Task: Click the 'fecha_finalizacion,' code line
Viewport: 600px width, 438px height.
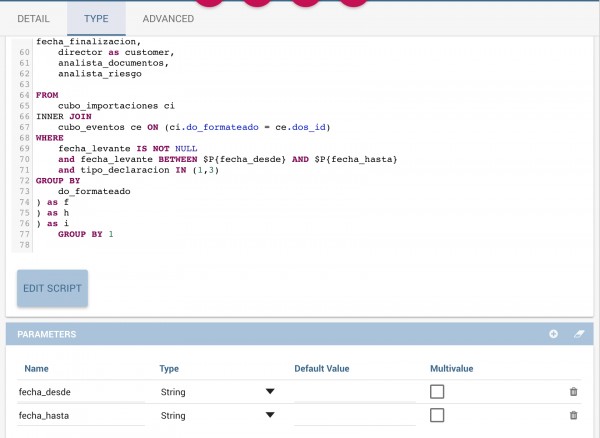Action: point(89,41)
